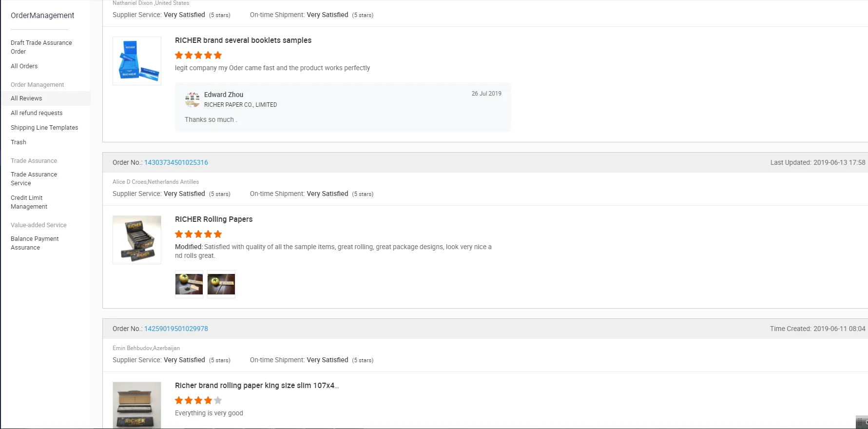
Task: Open Draft Trade Assurance Order in sidebar
Action: (x=41, y=47)
